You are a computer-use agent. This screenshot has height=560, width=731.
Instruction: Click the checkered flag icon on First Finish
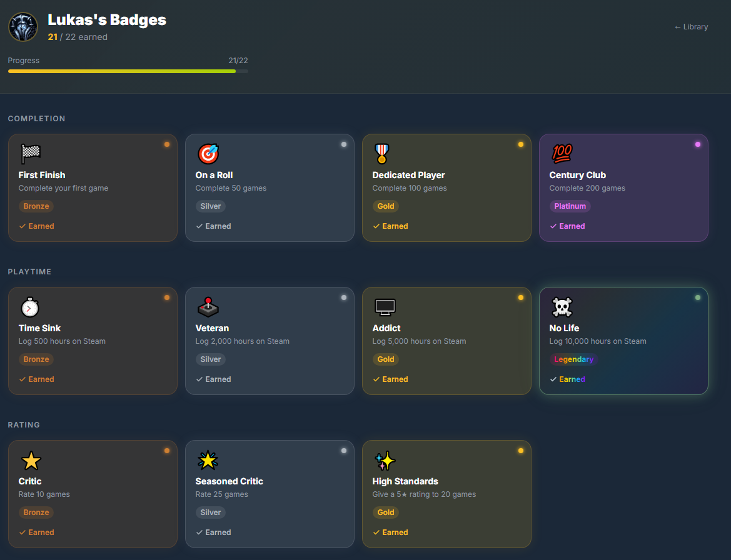coord(31,154)
